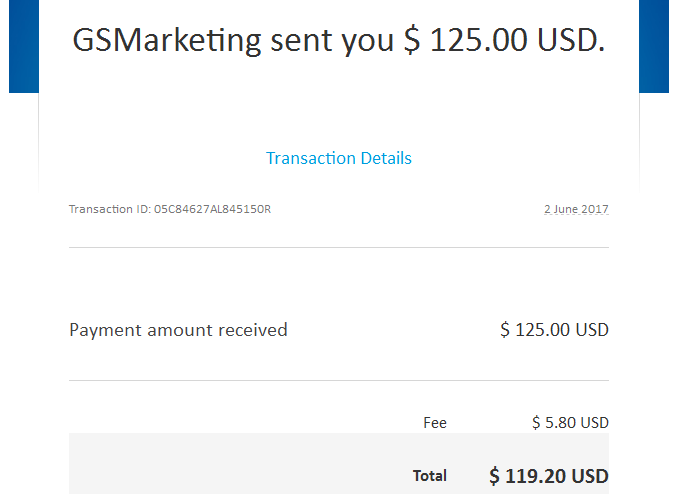This screenshot has height=494, width=673.
Task: Click the $ 5.80 USD fee amount
Action: [x=570, y=423]
